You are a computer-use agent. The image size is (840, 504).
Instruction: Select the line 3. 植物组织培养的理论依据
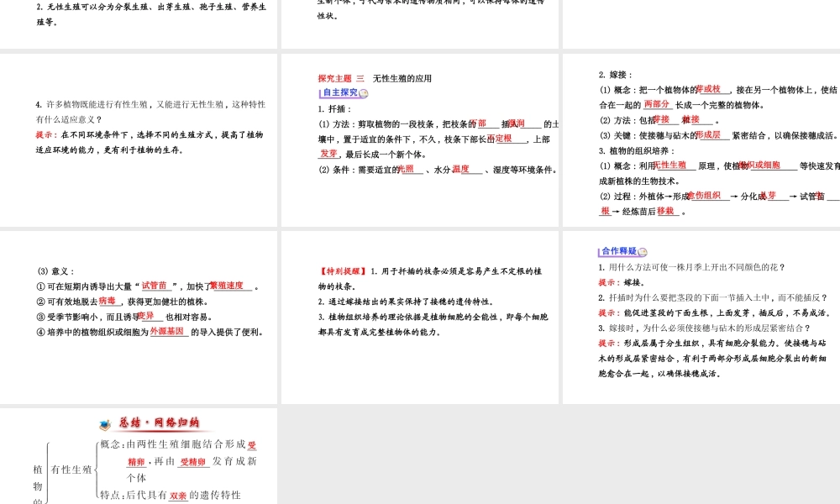click(433, 324)
